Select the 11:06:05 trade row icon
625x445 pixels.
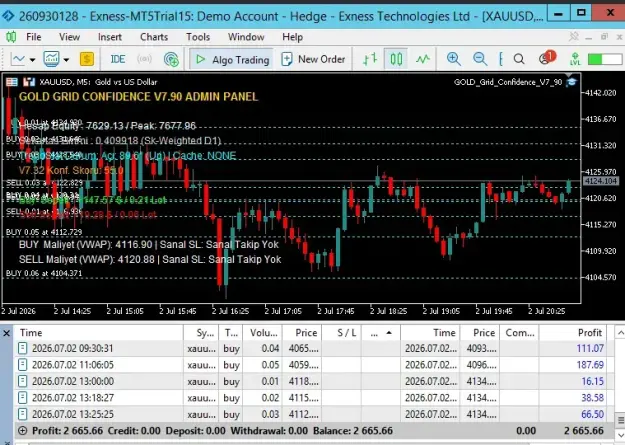(23, 365)
